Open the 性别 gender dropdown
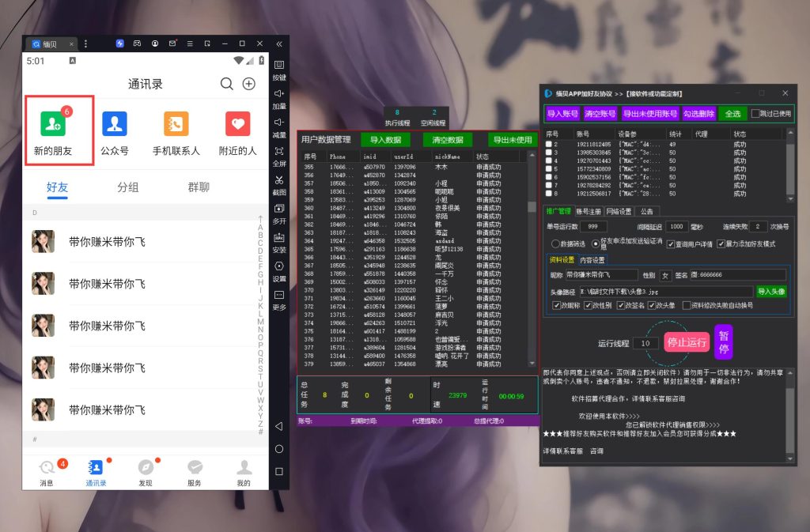This screenshot has width=810, height=532. 665,275
